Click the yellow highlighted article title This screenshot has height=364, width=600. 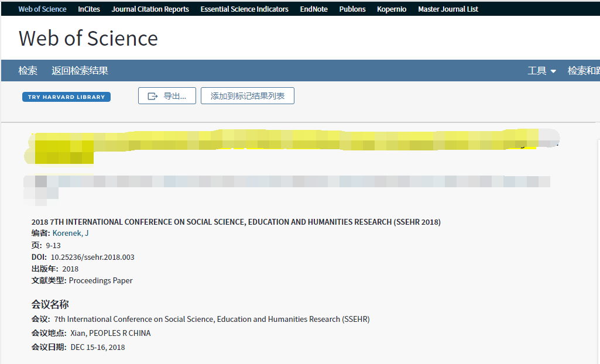(281, 140)
